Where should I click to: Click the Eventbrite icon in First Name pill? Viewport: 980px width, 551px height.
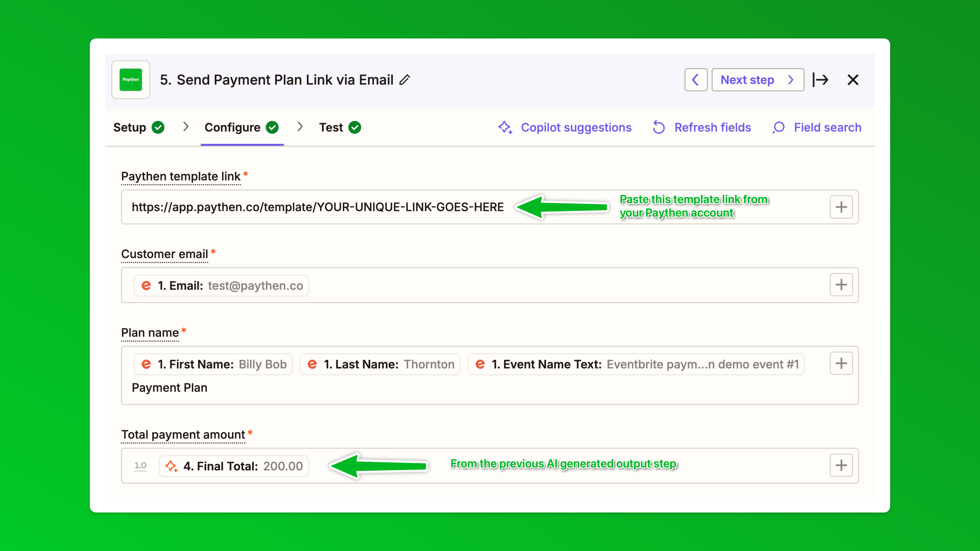(x=146, y=364)
